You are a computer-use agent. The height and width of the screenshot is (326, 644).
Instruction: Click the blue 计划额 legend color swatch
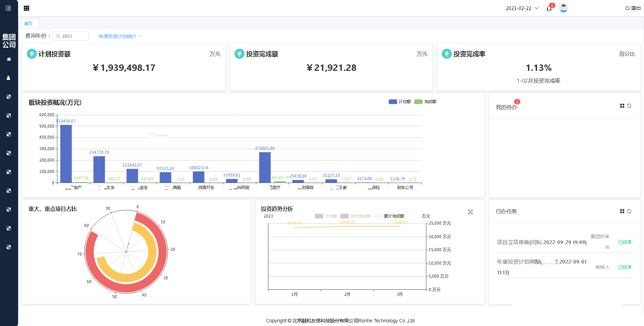point(392,102)
